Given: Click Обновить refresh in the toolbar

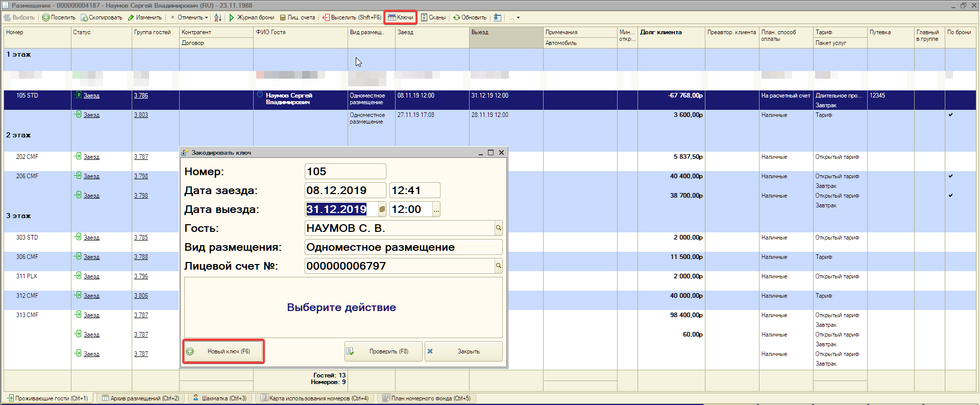Looking at the screenshot, I should pos(470,17).
